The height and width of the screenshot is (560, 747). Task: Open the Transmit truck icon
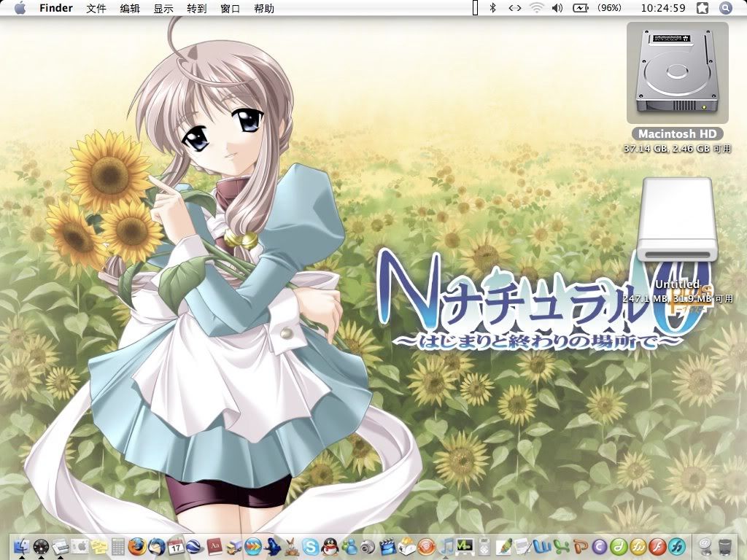pos(234,547)
